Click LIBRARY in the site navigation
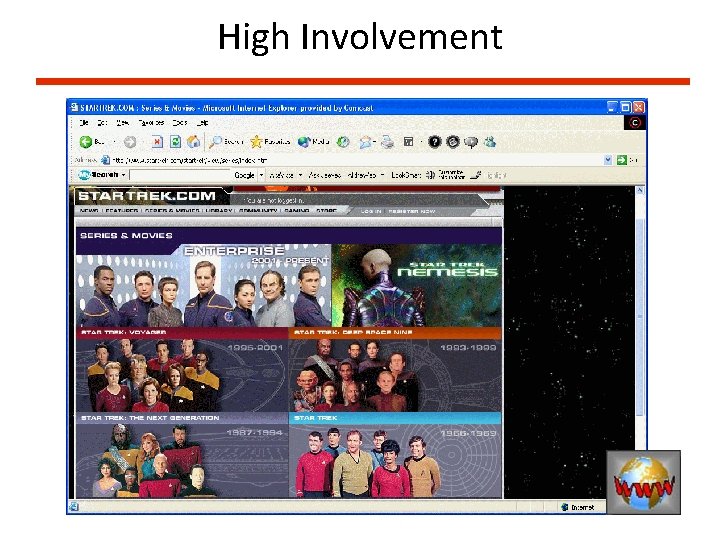 pos(219,210)
